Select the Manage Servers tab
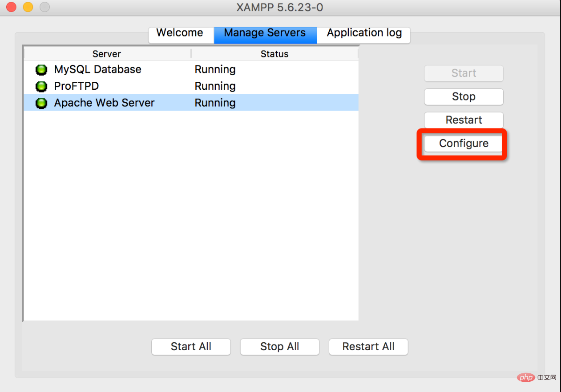Viewport: 561px width, 392px height. tap(265, 35)
